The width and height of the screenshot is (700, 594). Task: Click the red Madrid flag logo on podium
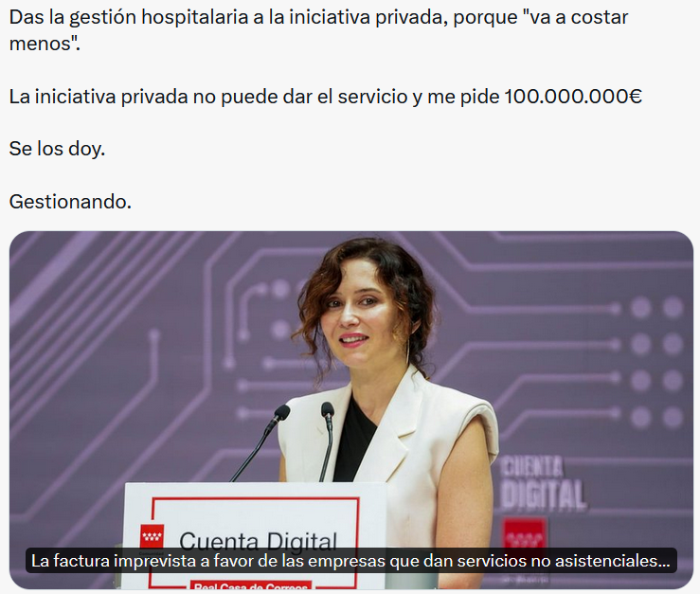[x=152, y=537]
